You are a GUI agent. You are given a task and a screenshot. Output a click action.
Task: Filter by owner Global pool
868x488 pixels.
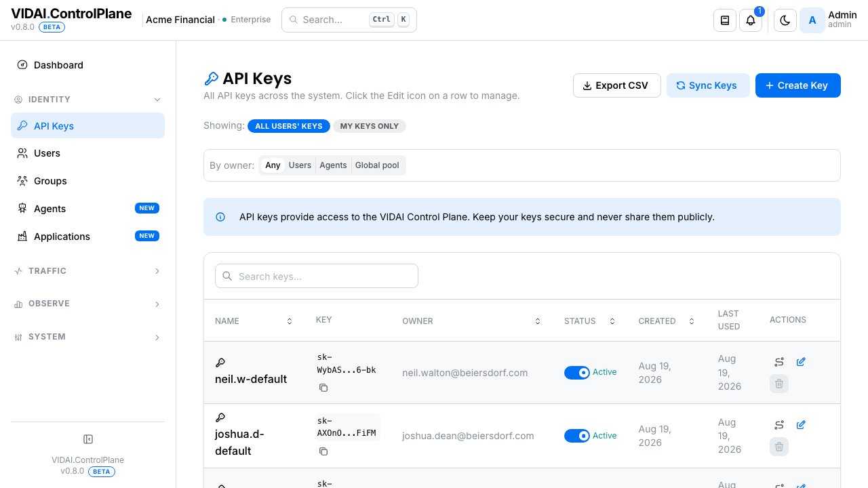(377, 165)
